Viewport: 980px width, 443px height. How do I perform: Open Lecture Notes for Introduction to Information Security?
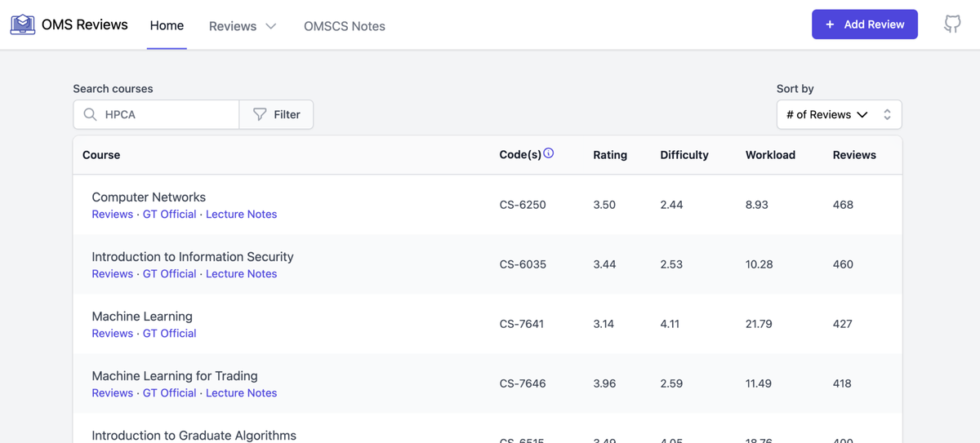241,274
